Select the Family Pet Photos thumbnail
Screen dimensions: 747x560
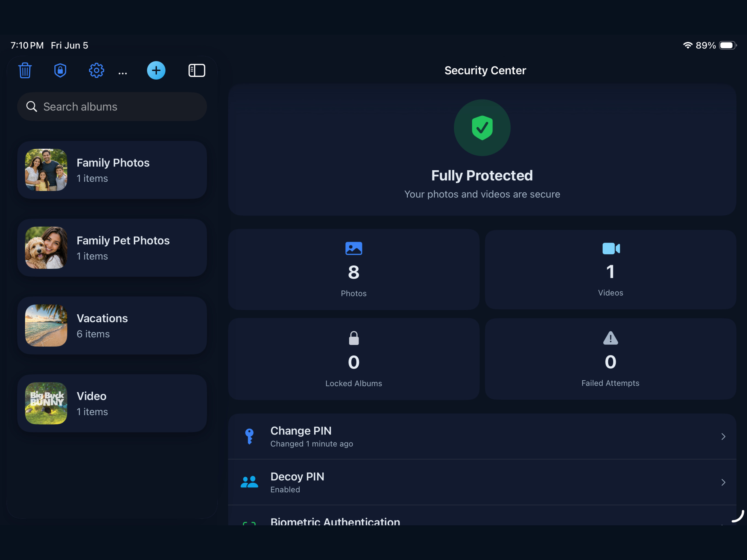[46, 247]
